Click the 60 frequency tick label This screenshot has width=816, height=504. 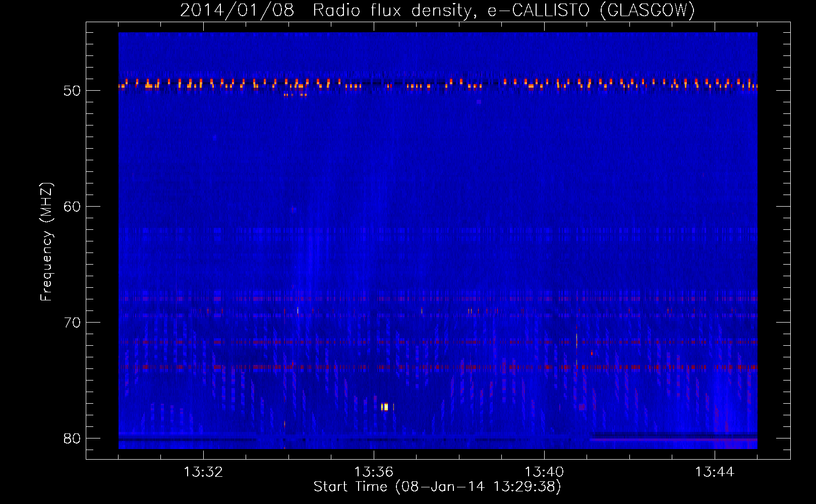(72, 207)
